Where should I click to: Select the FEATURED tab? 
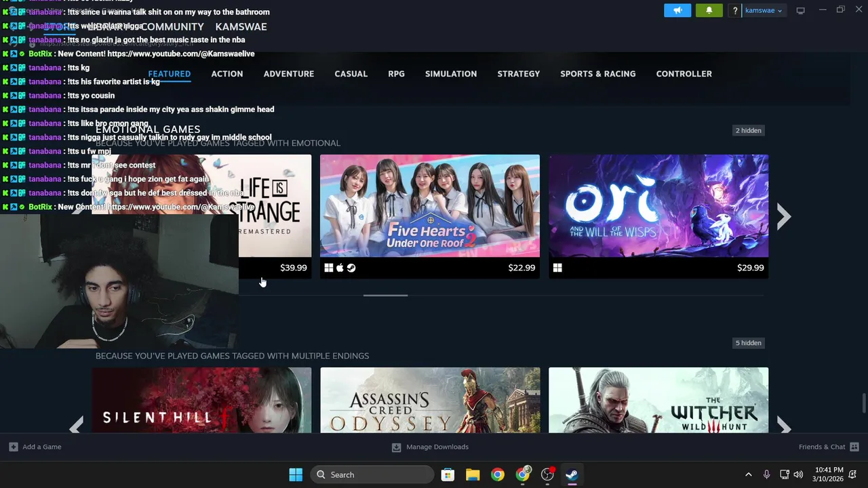pos(170,74)
